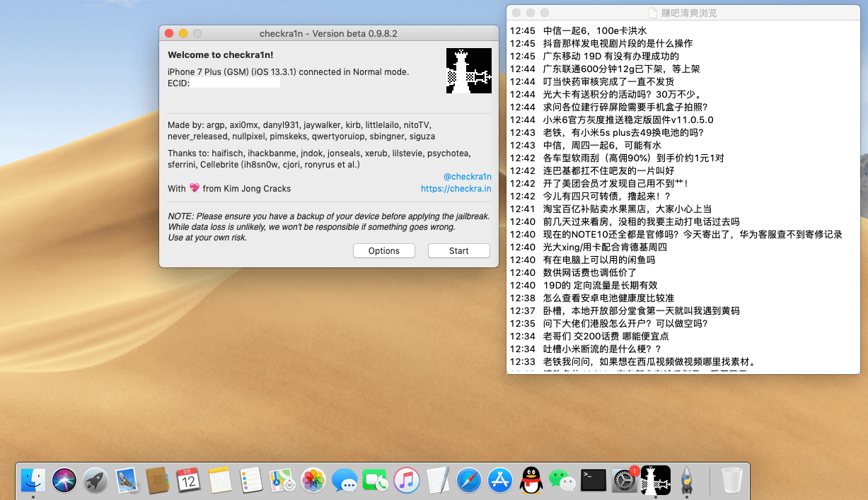Open Messages blue bubble icon in Dock
868x500 pixels.
[345, 480]
